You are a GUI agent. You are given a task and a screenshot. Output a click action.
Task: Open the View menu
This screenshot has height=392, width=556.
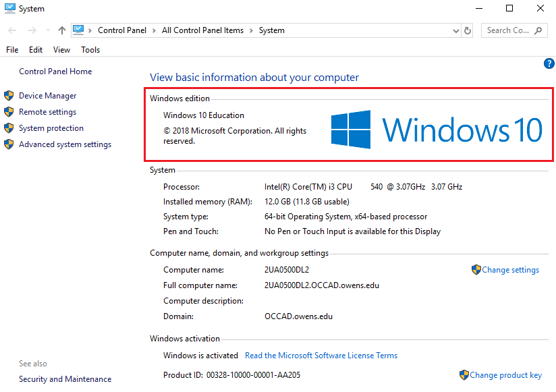click(61, 49)
